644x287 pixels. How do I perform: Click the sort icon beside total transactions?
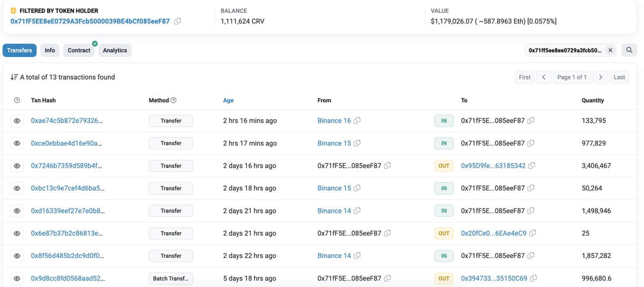(x=14, y=77)
